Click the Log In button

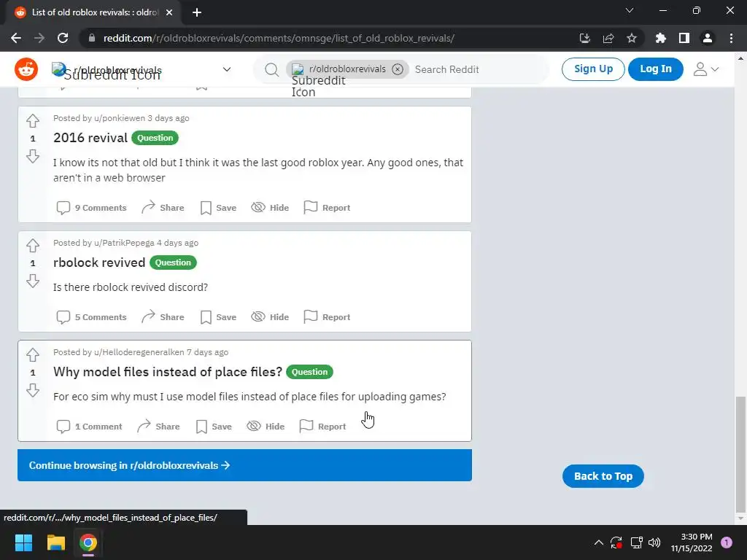[656, 69]
